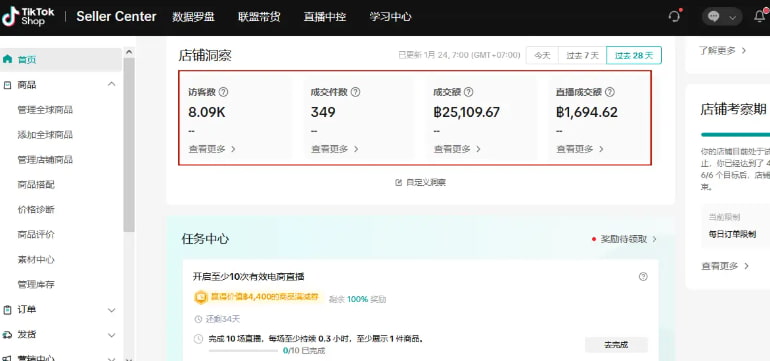Screen dimensions: 770x361
Task: Click the home icon beside 首页
Action: pos(7,59)
